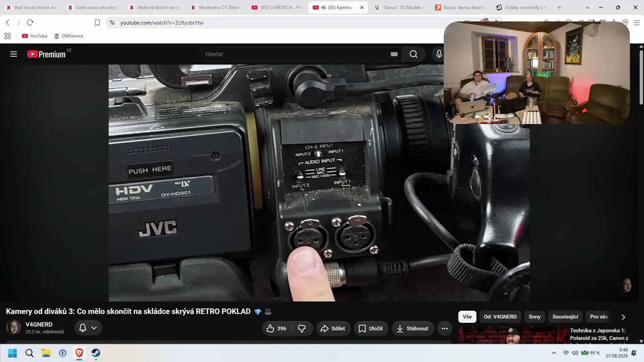The width and height of the screenshot is (644, 362).
Task: Open V4GNERD channel avatar
Action: click(x=14, y=327)
